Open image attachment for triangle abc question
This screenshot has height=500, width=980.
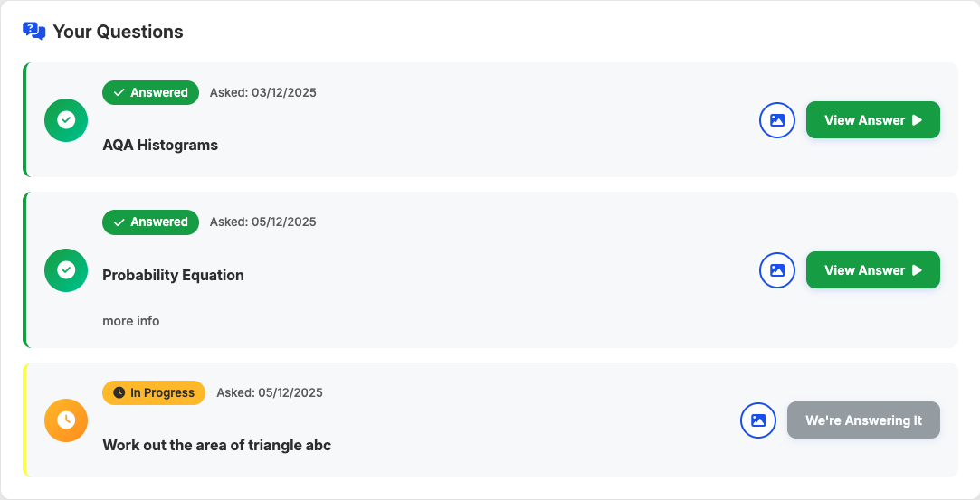point(758,420)
